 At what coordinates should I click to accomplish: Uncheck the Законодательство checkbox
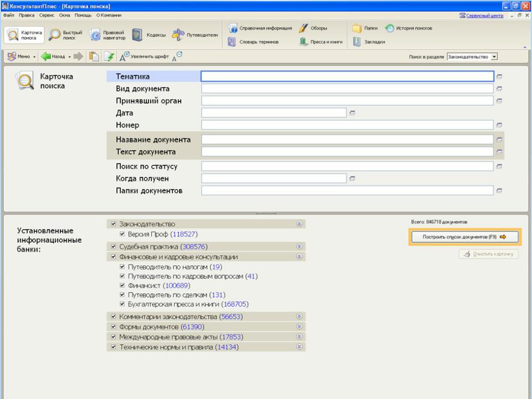pyautogui.click(x=114, y=224)
